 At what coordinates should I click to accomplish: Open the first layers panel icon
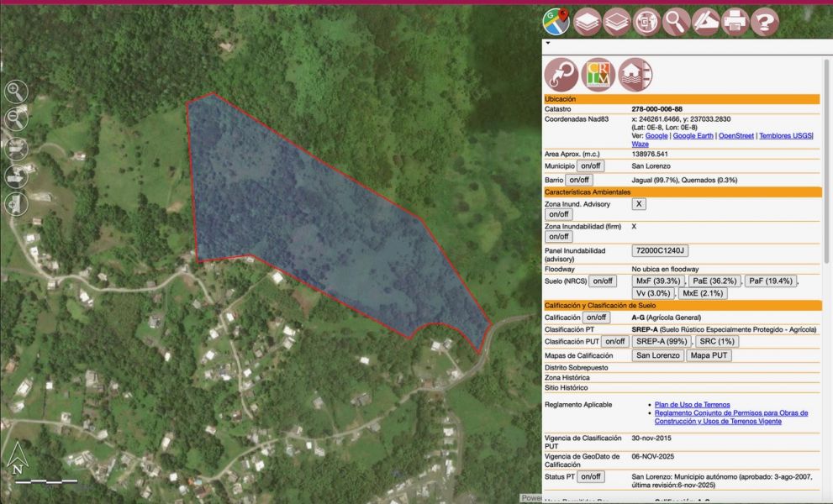(x=587, y=22)
